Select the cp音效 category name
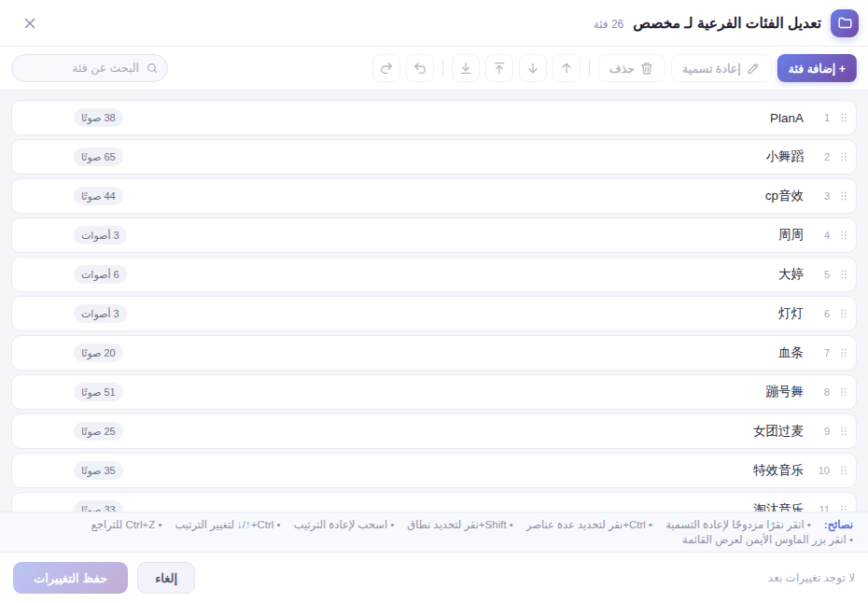 [x=784, y=196]
